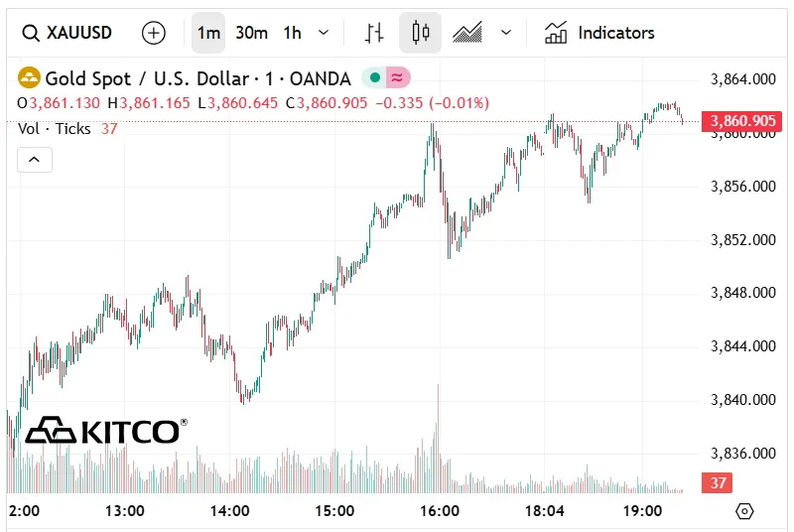Click the red volume value label 37
This screenshot has width=794, height=532.
pyautogui.click(x=717, y=483)
